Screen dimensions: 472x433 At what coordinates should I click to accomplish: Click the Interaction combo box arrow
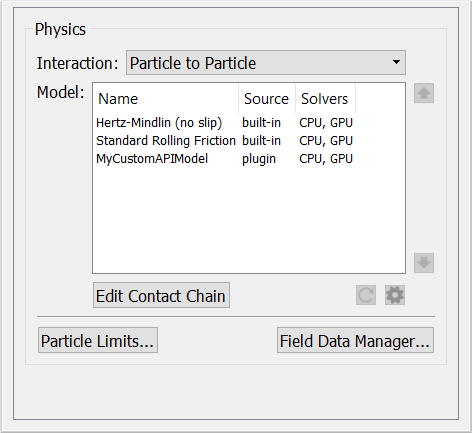396,62
